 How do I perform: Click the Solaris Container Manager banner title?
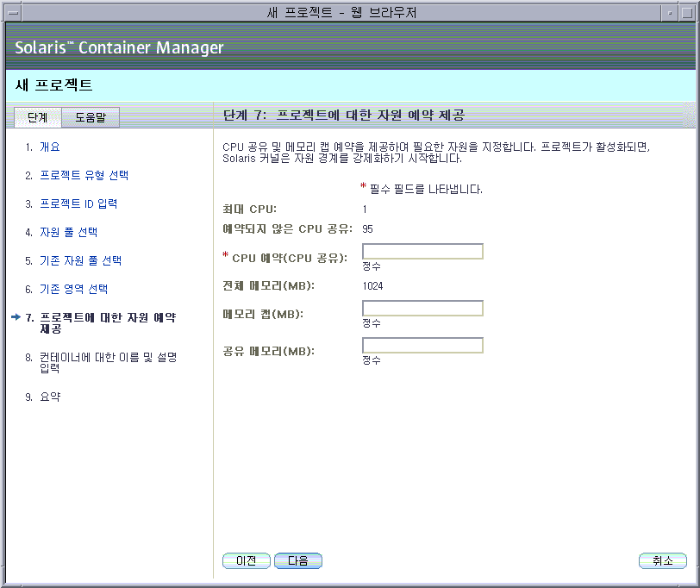(119, 47)
